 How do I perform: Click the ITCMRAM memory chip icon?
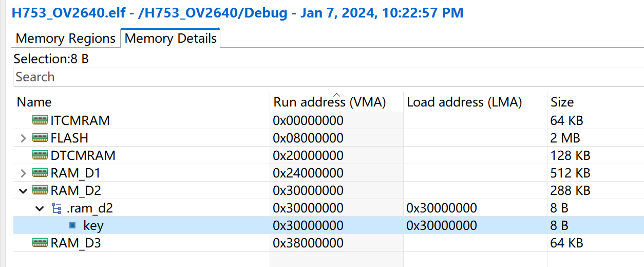point(40,120)
